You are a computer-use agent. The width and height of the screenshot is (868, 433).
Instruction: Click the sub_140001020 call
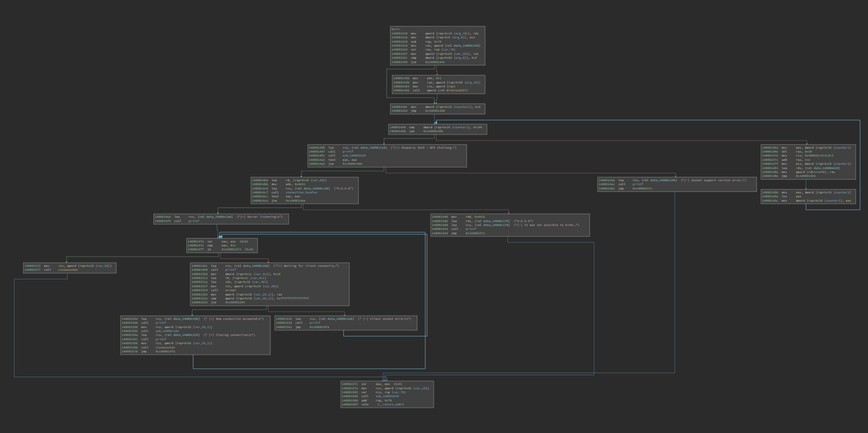coord(354,155)
